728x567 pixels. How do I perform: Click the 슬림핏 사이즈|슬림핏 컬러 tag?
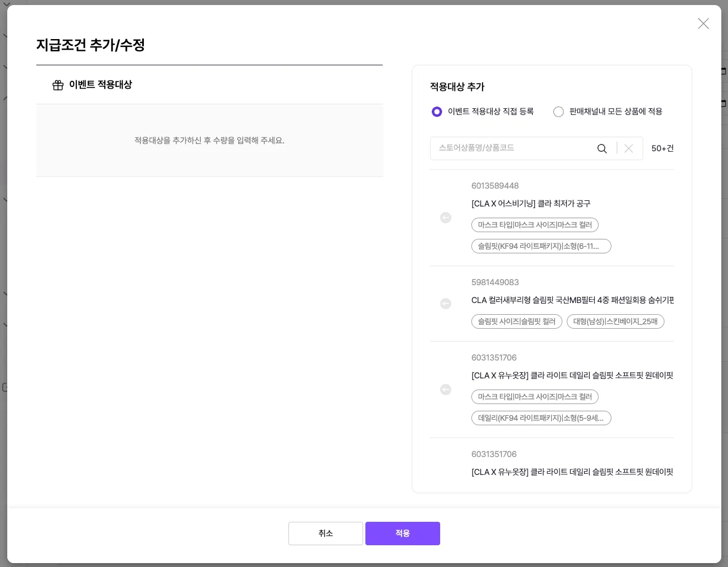coord(517,321)
